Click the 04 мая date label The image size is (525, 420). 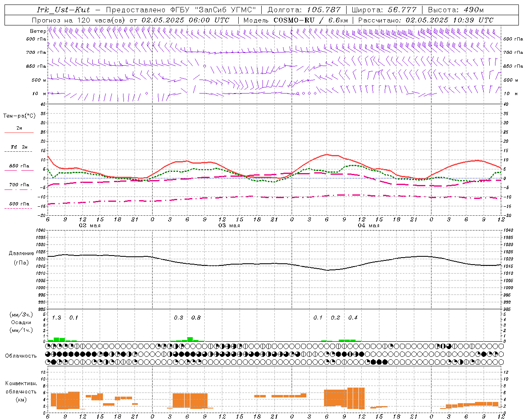369,226
